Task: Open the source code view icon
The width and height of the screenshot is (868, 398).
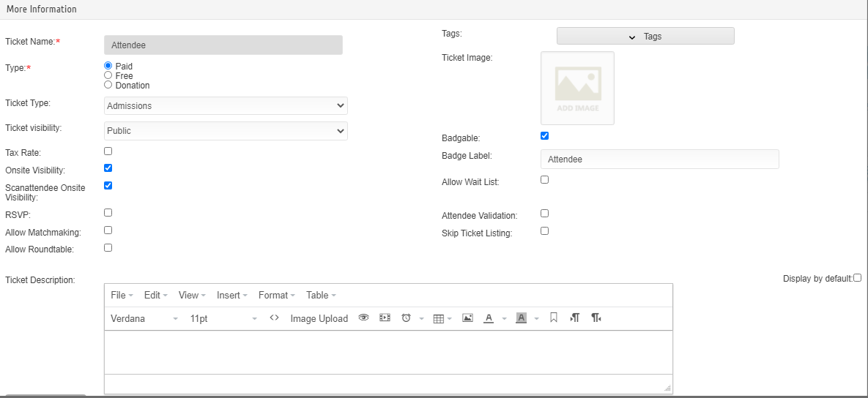Action: click(x=273, y=318)
